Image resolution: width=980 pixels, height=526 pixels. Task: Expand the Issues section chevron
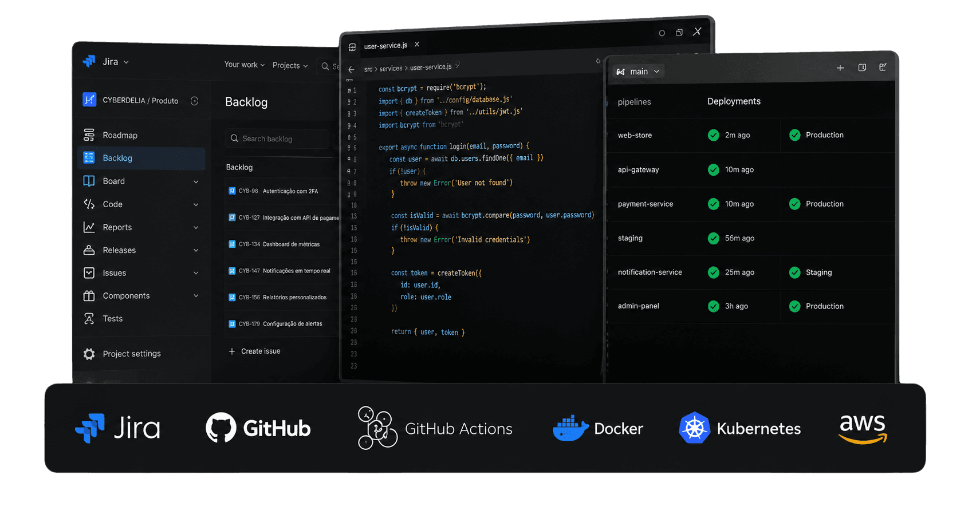(x=196, y=273)
